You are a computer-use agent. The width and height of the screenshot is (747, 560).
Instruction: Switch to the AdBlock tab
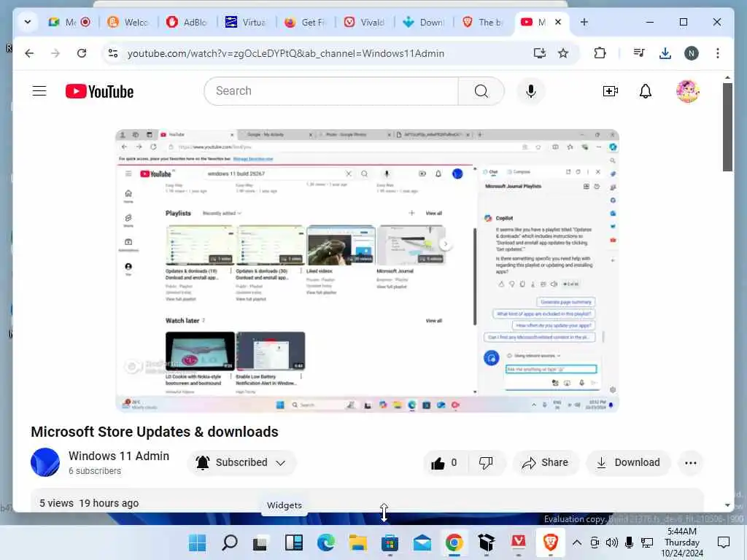(x=187, y=22)
